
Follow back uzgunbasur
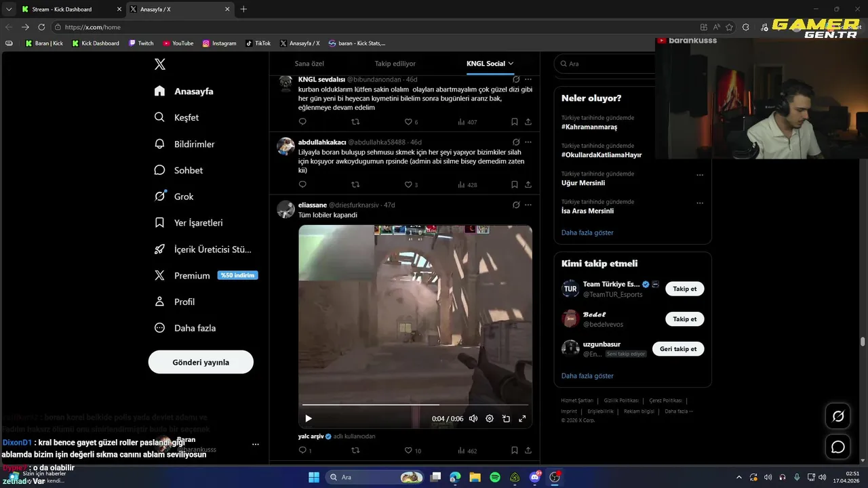click(x=678, y=349)
